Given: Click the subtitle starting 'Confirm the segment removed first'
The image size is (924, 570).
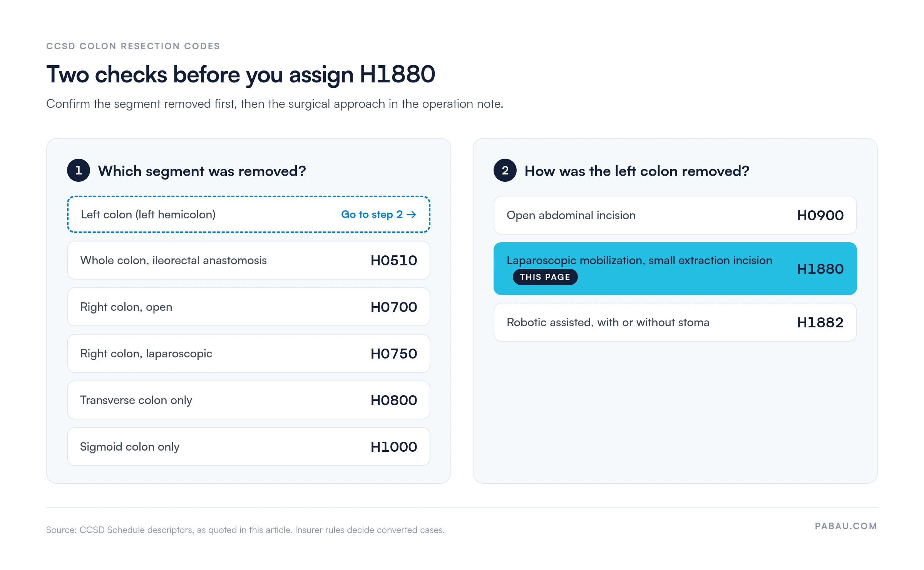Looking at the screenshot, I should click(x=275, y=104).
